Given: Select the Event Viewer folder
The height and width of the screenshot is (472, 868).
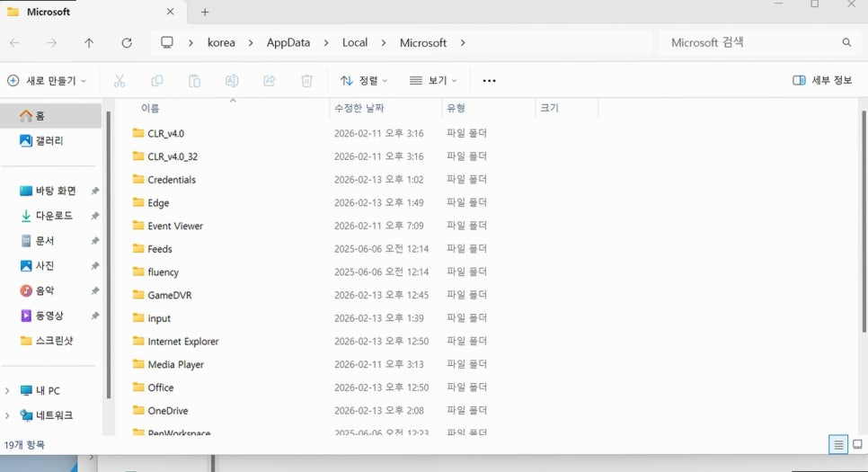Looking at the screenshot, I should (x=175, y=226).
